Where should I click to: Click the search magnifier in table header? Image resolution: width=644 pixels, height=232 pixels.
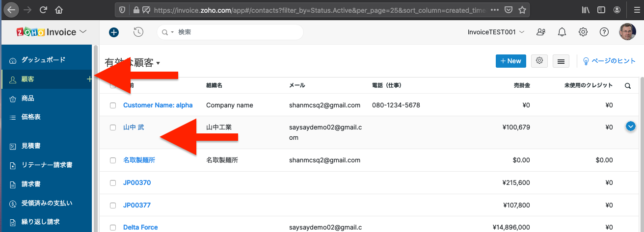click(628, 85)
